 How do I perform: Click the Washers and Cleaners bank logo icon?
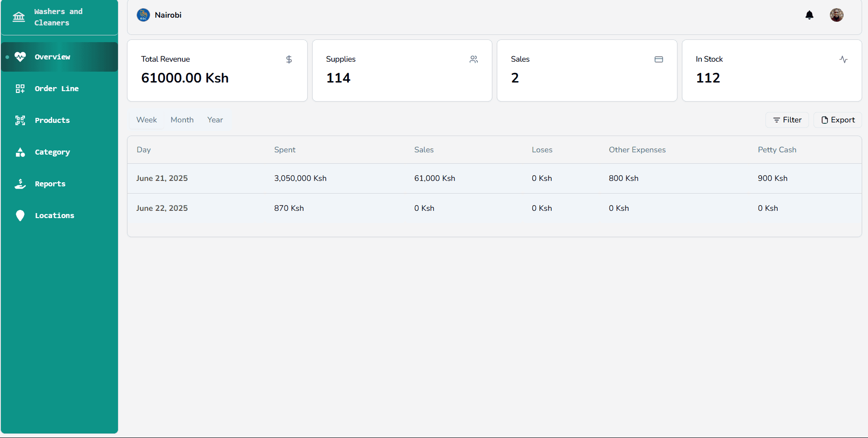click(x=19, y=17)
